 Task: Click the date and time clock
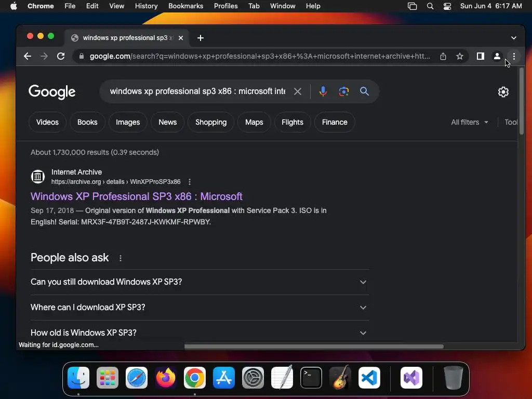point(491,6)
